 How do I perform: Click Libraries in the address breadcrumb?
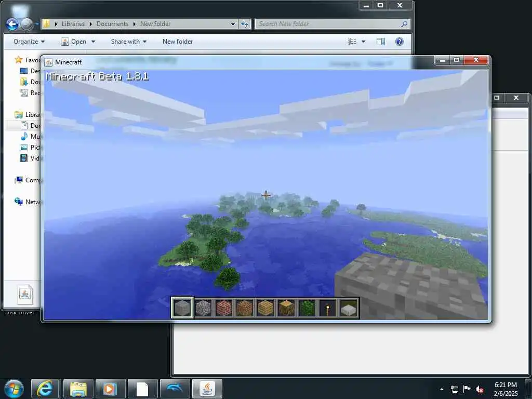pyautogui.click(x=73, y=24)
